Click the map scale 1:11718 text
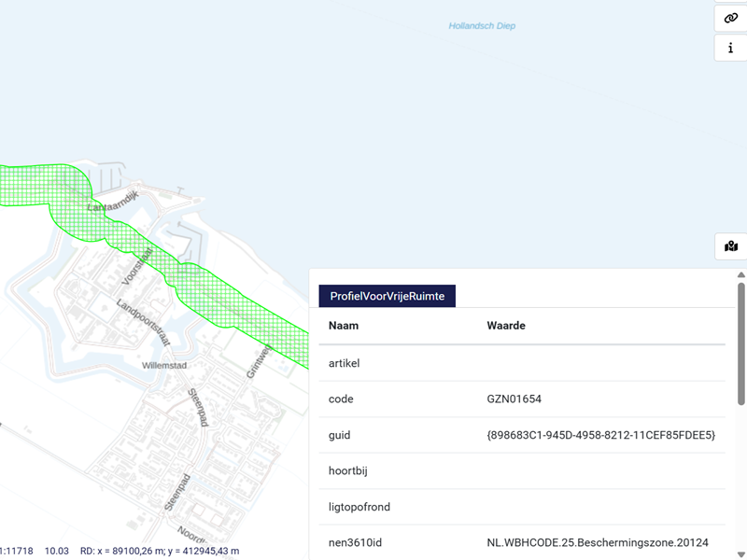The width and height of the screenshot is (747, 560). [x=17, y=552]
